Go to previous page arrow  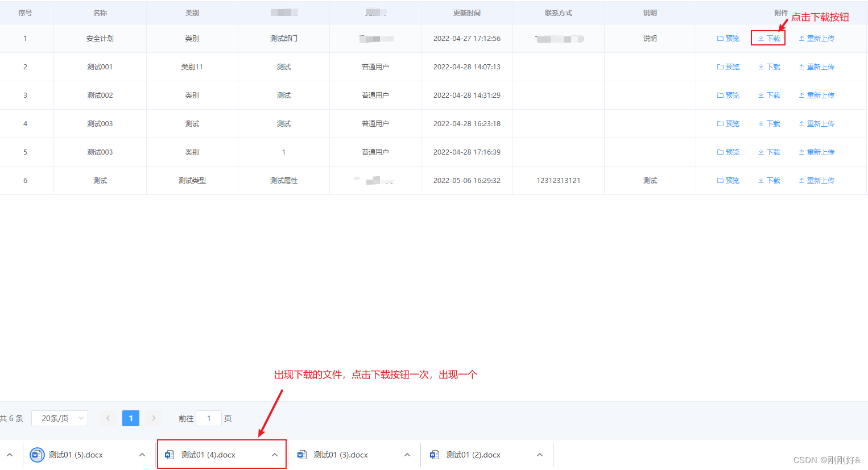click(108, 418)
